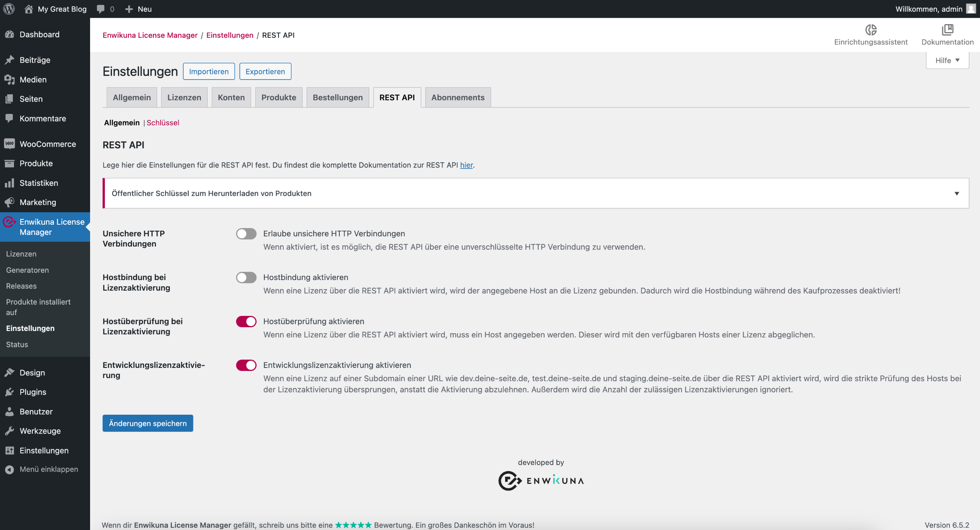Click Änderungen speichern button
980x530 pixels.
click(x=148, y=423)
